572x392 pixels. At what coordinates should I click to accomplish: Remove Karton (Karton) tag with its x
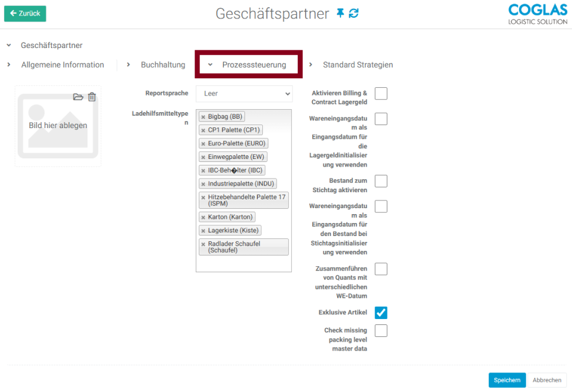[203, 217]
